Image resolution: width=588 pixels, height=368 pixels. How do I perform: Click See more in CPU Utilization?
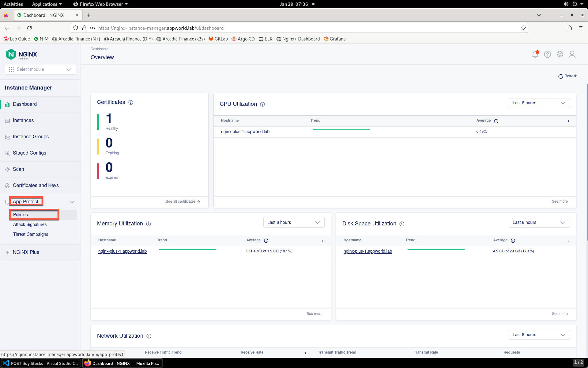[560, 201]
